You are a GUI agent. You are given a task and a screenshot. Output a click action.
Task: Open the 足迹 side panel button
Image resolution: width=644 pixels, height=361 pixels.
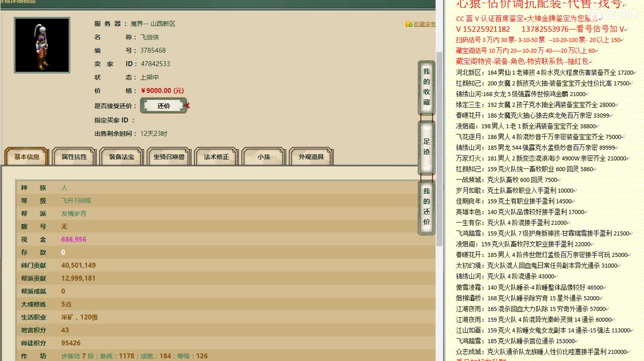(x=427, y=146)
